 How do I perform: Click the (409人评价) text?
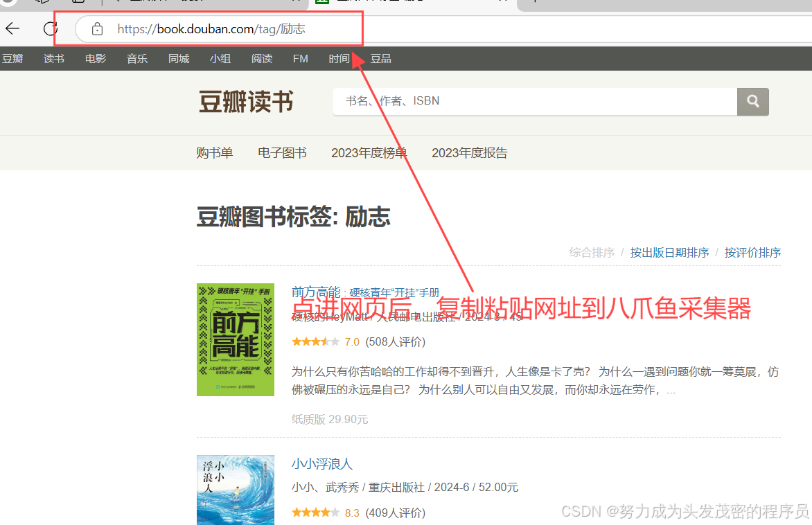pyautogui.click(x=396, y=513)
